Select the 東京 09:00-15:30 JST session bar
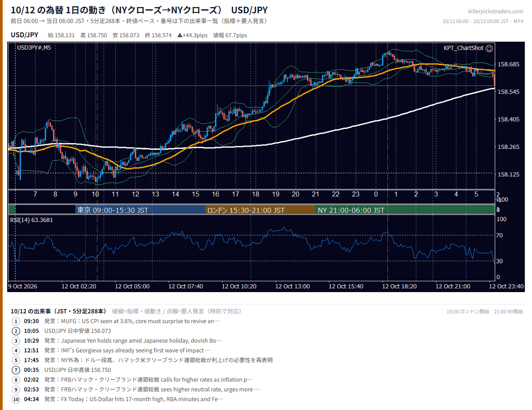Image resolution: width=532 pixels, height=410 pixels. pyautogui.click(x=140, y=210)
